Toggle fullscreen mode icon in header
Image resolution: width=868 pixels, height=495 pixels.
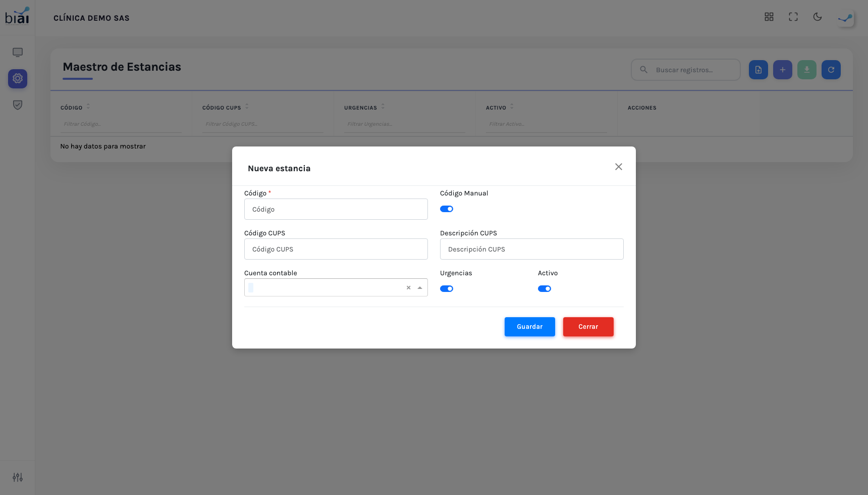[x=793, y=17]
